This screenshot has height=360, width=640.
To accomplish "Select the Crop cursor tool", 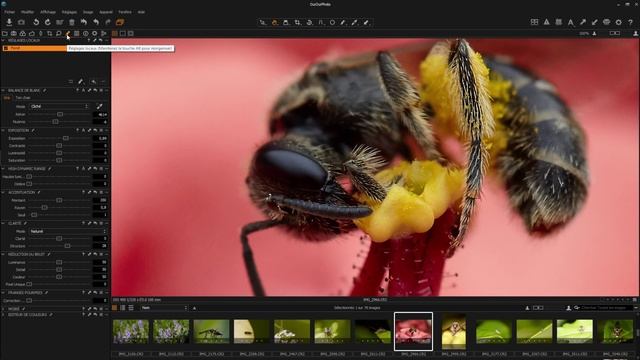I will coord(298,22).
